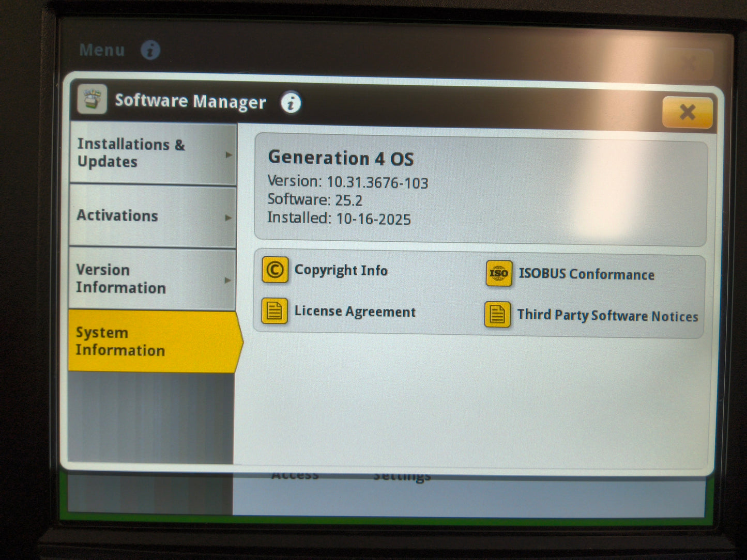Open the Menu item
The width and height of the screenshot is (747, 560).
coord(101,50)
